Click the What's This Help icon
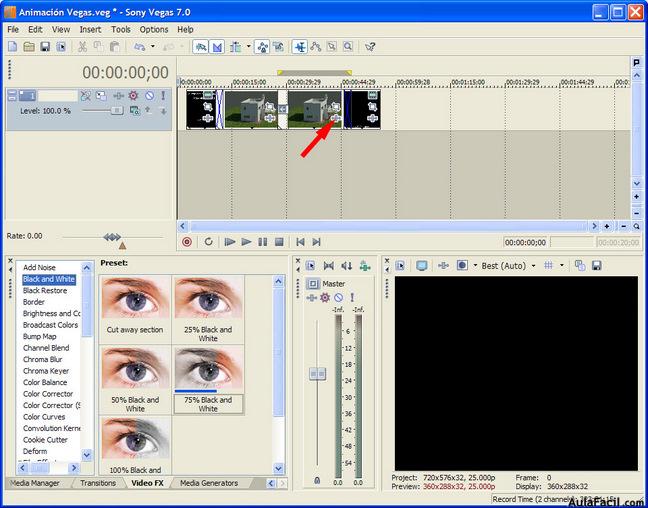Screen dimensions: 648x508 370,47
